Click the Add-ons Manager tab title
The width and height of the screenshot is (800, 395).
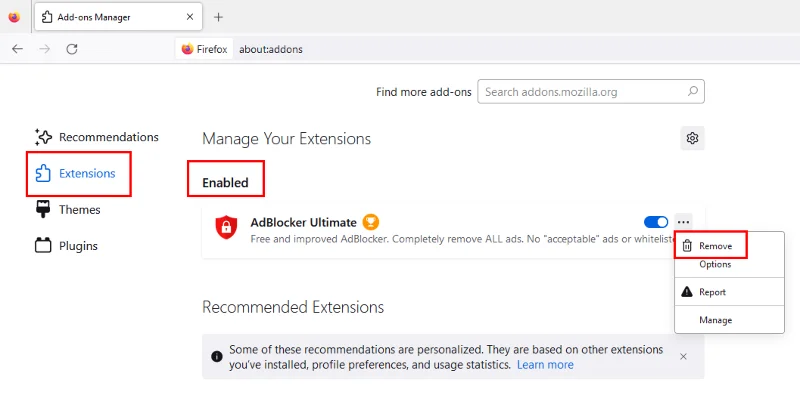[x=94, y=17]
